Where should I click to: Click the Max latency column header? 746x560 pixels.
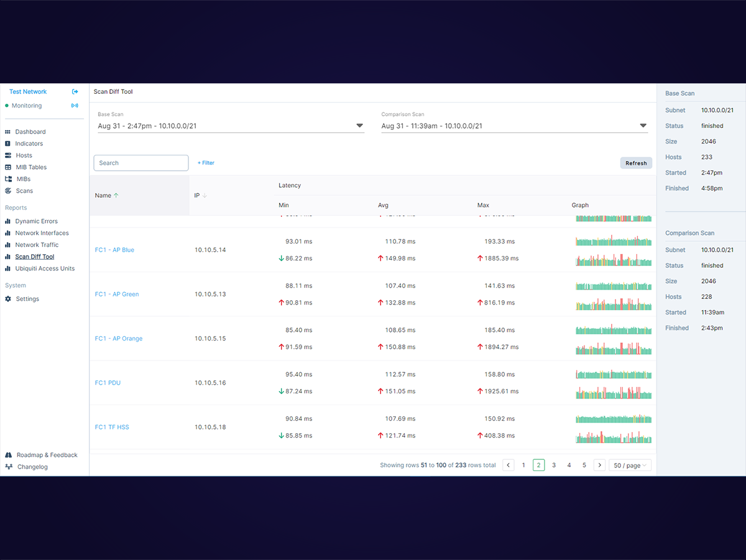(483, 205)
